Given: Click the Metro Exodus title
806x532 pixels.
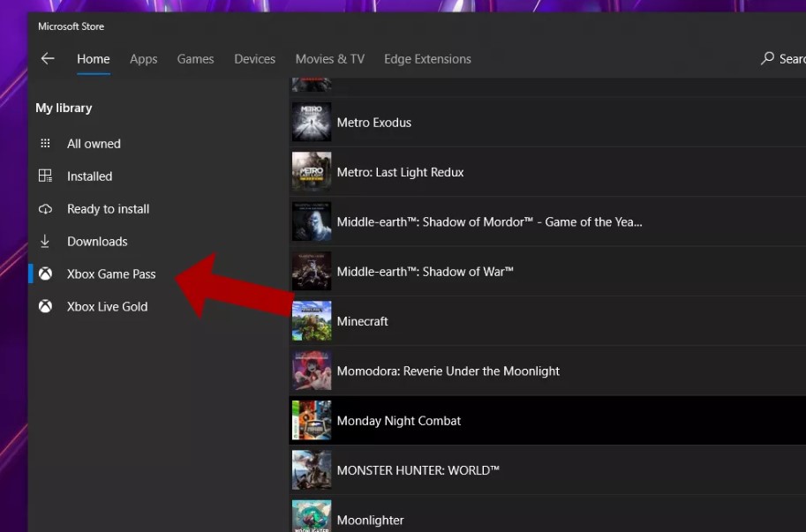Looking at the screenshot, I should coord(373,123).
